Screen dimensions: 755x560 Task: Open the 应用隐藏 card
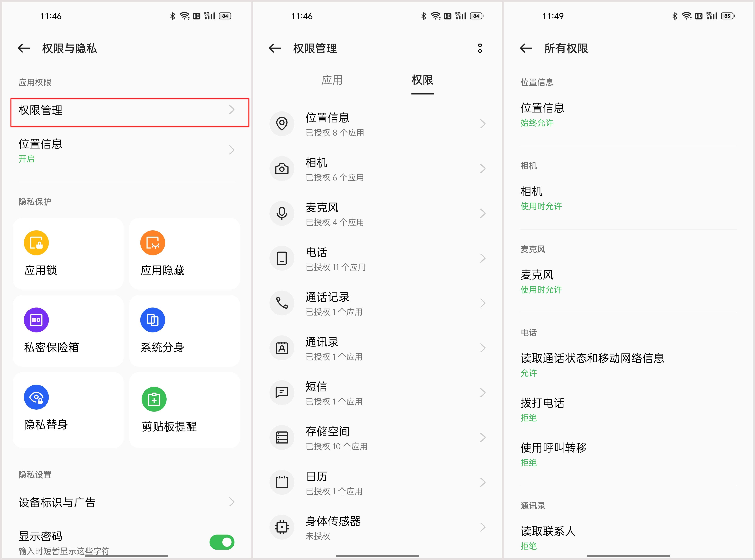[185, 254]
